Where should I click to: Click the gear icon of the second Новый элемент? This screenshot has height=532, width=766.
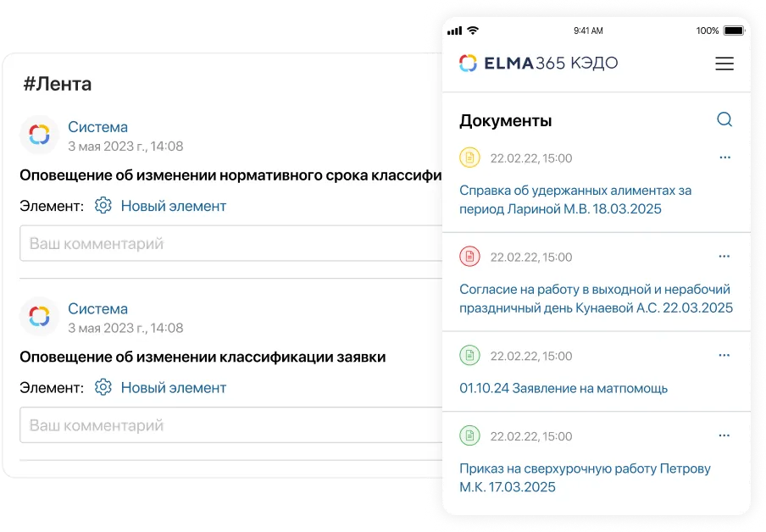pos(103,388)
